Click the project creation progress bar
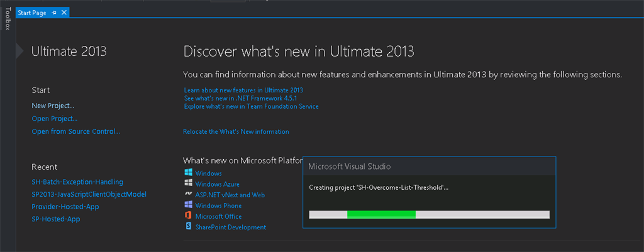This screenshot has height=252, width=644. [429, 214]
